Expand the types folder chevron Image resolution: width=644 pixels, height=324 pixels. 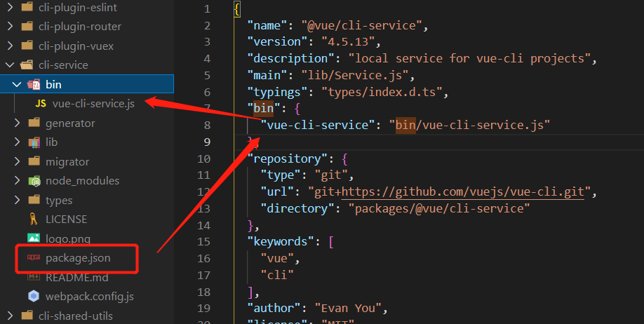(18, 200)
